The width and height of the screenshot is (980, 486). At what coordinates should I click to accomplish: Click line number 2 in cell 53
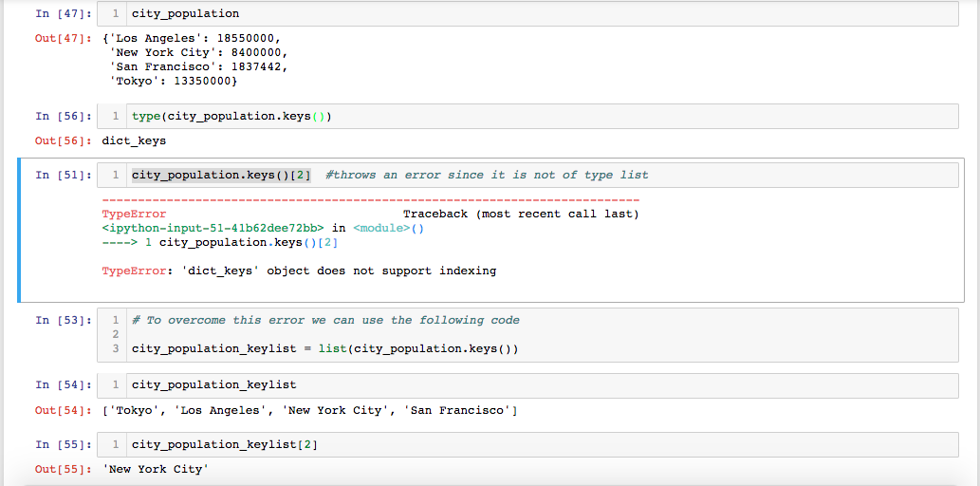[x=116, y=335]
